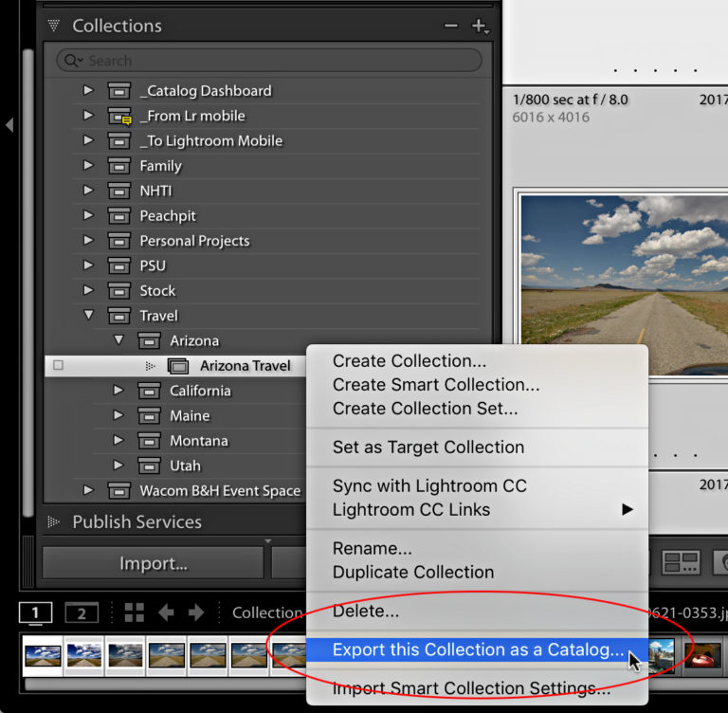Image resolution: width=728 pixels, height=713 pixels.
Task: Click the _Catalog Dashboard set icon
Action: tap(119, 91)
